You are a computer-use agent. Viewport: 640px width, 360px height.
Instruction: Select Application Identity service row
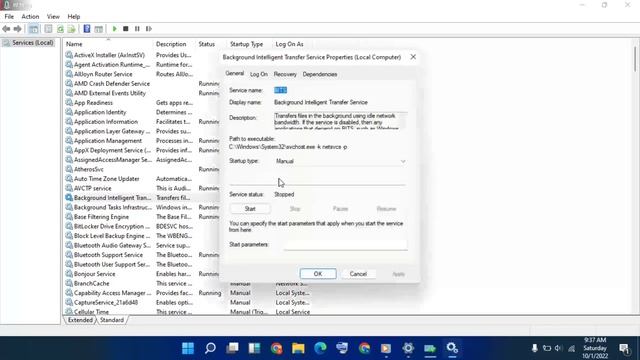[x=100, y=112]
